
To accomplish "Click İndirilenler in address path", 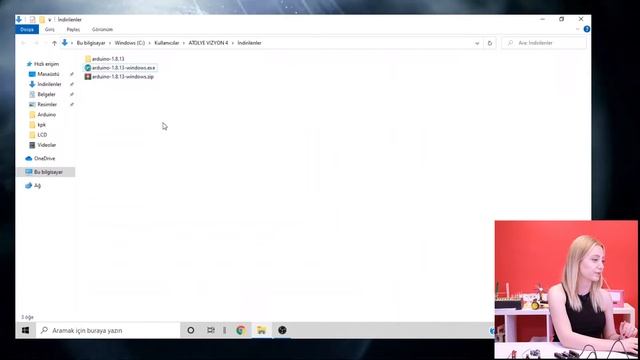I will pos(249,43).
